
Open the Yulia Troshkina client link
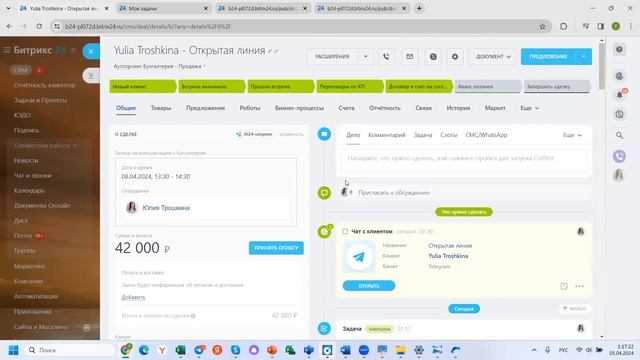pyautogui.click(x=448, y=256)
